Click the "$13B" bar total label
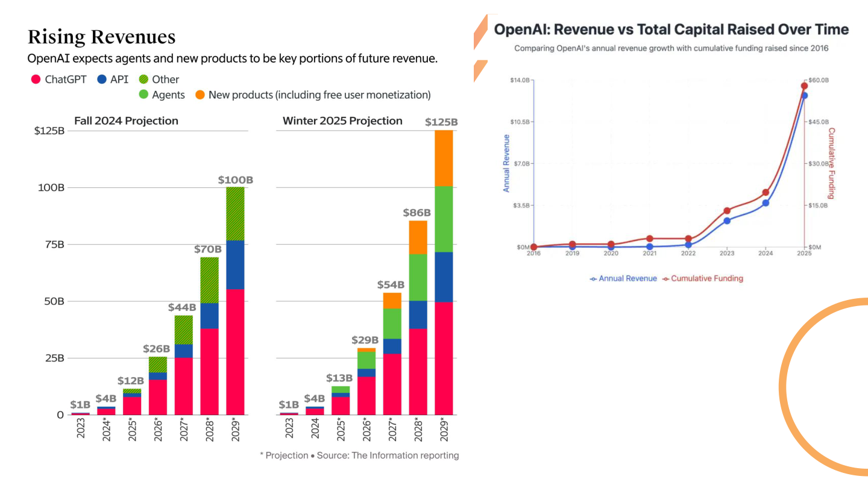The width and height of the screenshot is (868, 488). (339, 378)
